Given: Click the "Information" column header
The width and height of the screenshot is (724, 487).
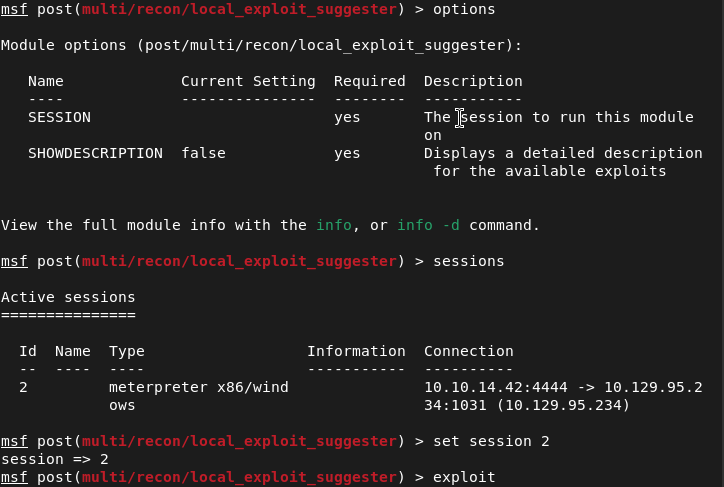Looking at the screenshot, I should [356, 351].
